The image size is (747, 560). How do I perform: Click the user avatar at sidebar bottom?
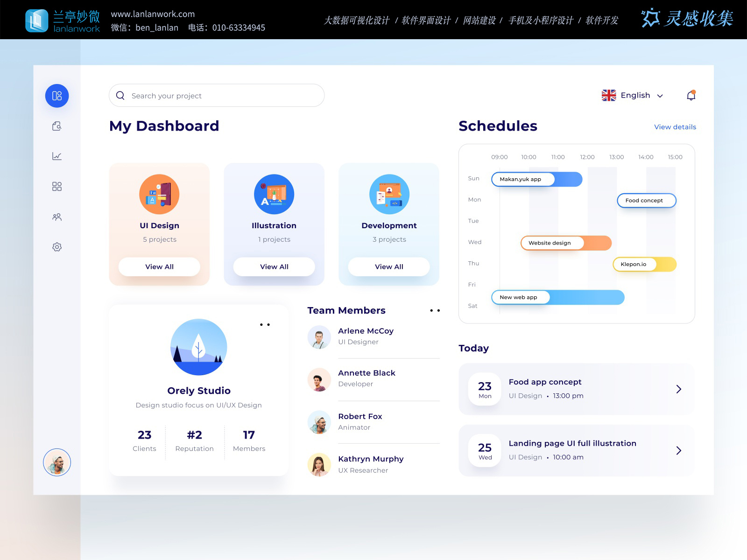[57, 462]
